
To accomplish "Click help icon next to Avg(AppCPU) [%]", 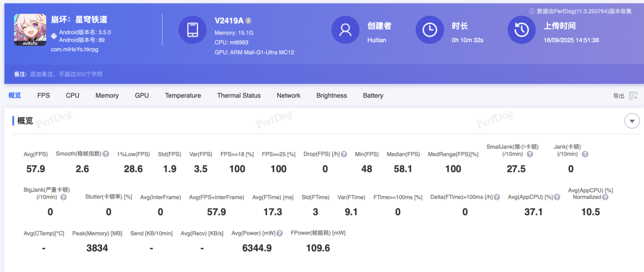I will 557,197.
